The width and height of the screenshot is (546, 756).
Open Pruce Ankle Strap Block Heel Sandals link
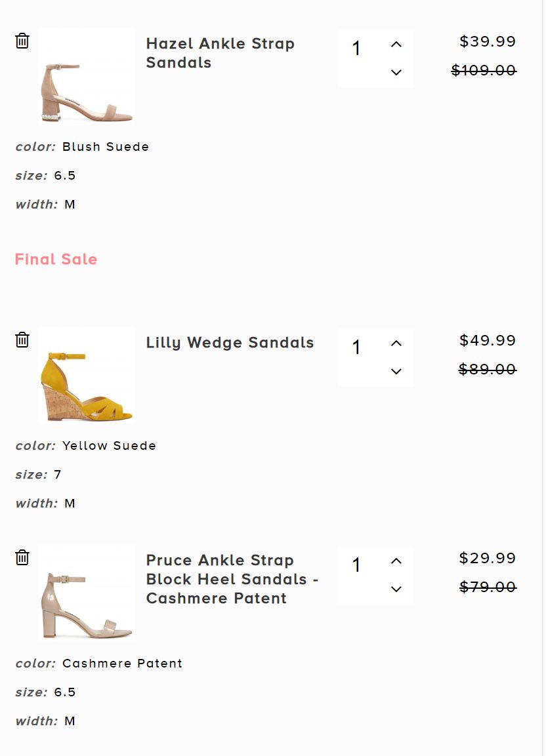coord(232,579)
